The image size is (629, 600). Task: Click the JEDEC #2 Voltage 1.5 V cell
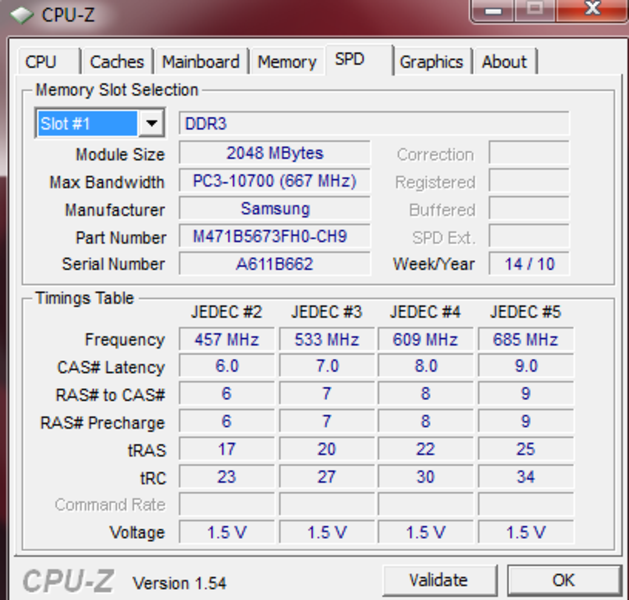227,532
